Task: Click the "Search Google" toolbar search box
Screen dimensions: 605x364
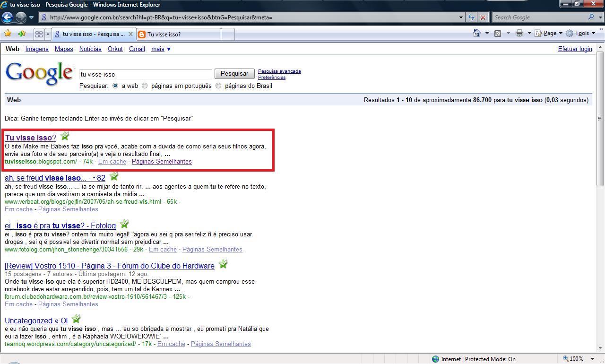Action: point(539,17)
